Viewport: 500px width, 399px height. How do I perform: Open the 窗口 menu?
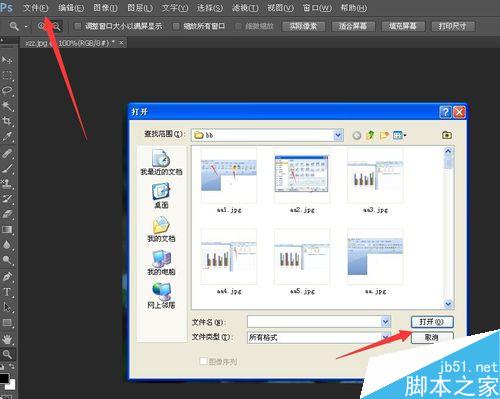tap(317, 7)
